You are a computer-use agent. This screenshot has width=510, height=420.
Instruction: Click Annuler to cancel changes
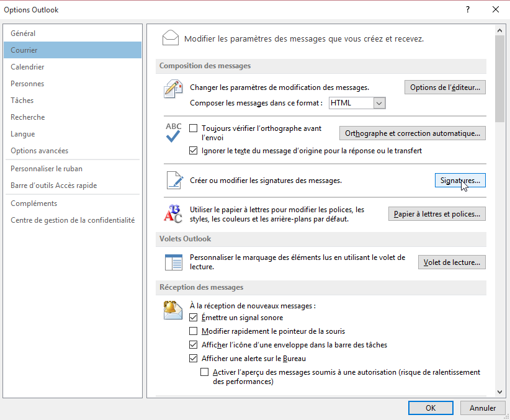[482, 408]
